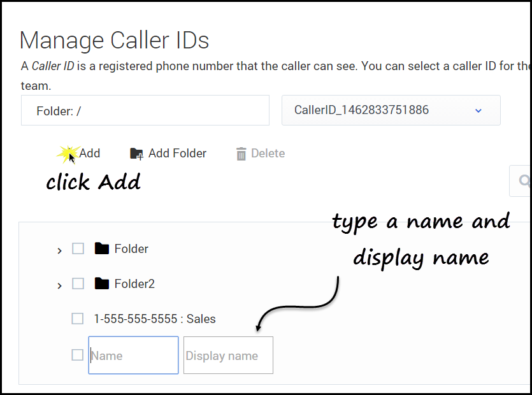Click the Add button text
The image size is (532, 395).
point(90,154)
